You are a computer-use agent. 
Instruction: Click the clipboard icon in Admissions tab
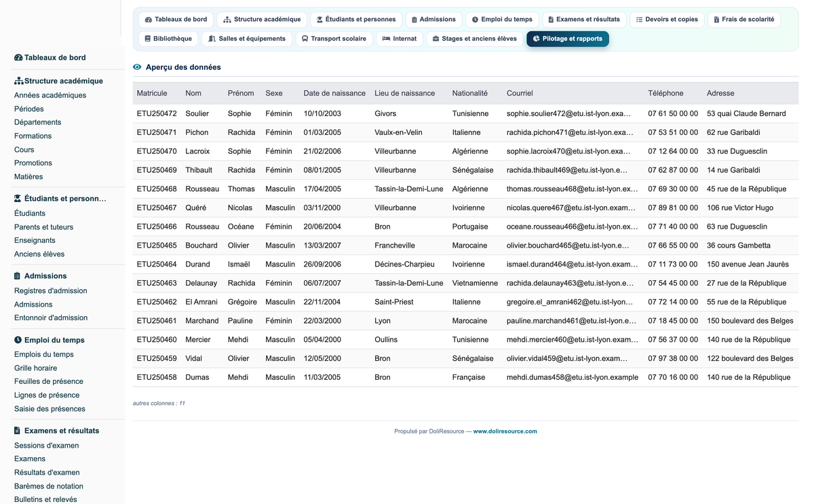(x=414, y=20)
